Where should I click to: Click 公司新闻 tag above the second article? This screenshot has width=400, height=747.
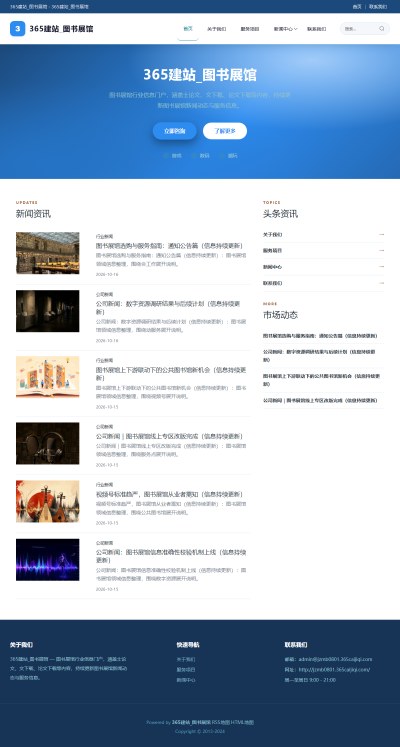(x=104, y=294)
